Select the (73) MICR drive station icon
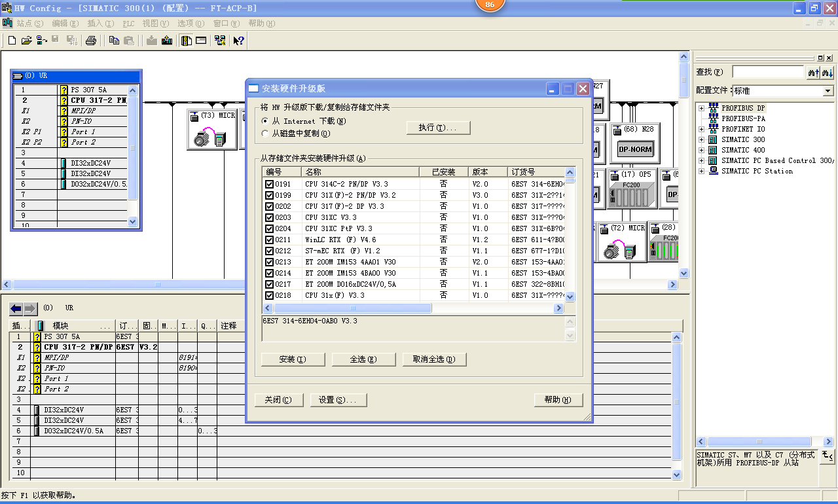 [211, 130]
